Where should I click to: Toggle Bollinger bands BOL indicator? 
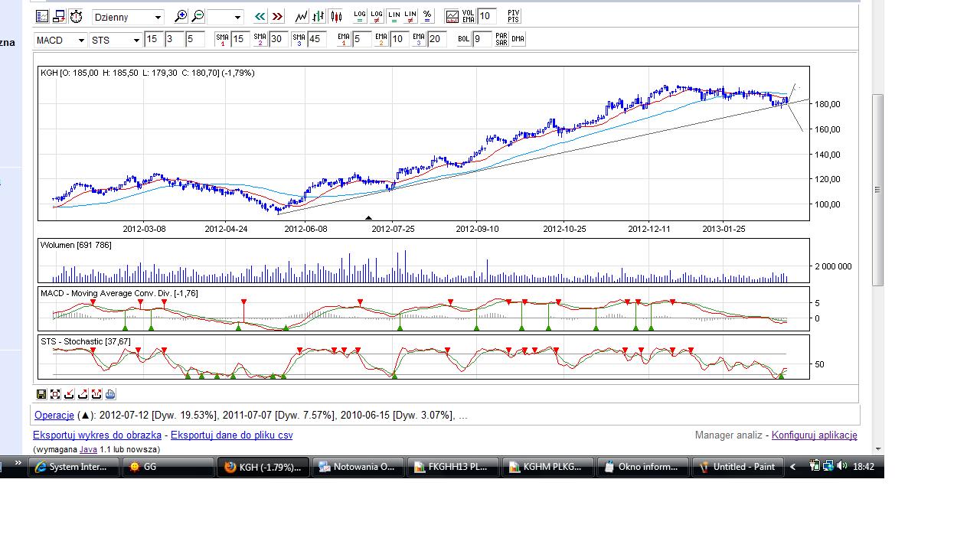(463, 39)
